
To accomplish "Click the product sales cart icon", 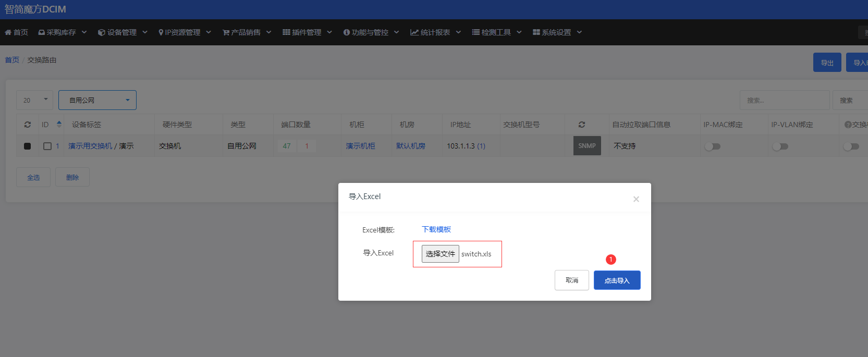I will [226, 32].
